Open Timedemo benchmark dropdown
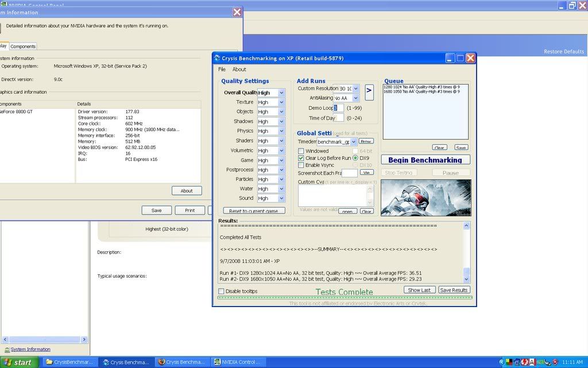The image size is (588, 368). click(x=353, y=142)
